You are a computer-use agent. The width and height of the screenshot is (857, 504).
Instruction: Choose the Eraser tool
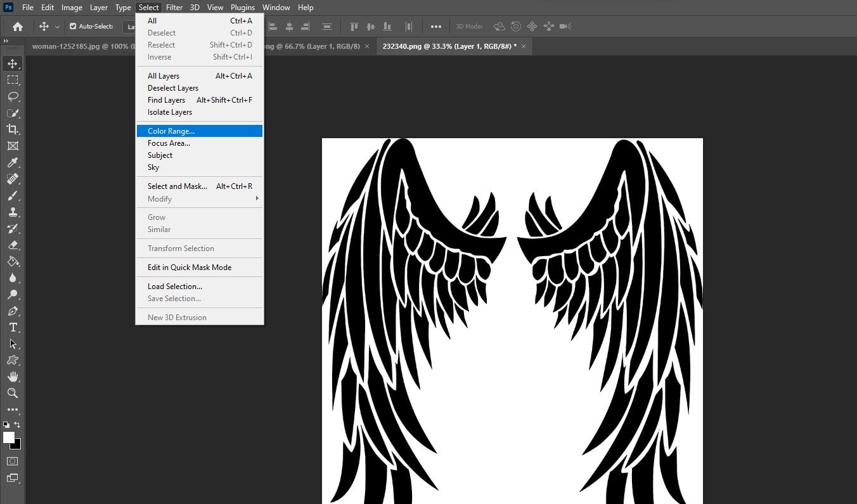coord(13,245)
